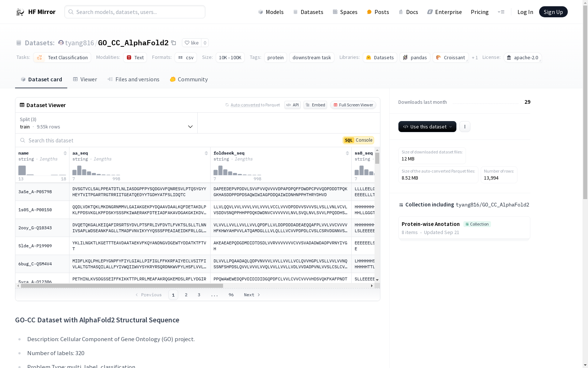The width and height of the screenshot is (588, 368).
Task: Select the Datasets library tag
Action: (x=380, y=57)
